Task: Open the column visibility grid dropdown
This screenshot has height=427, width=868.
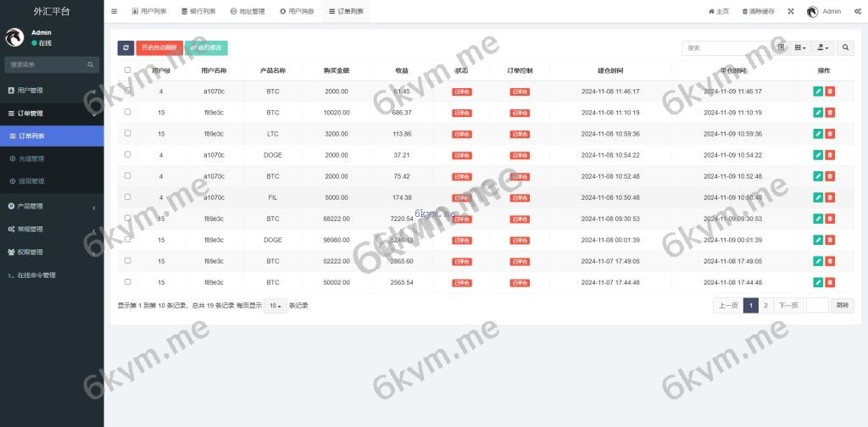Action: click(x=800, y=48)
